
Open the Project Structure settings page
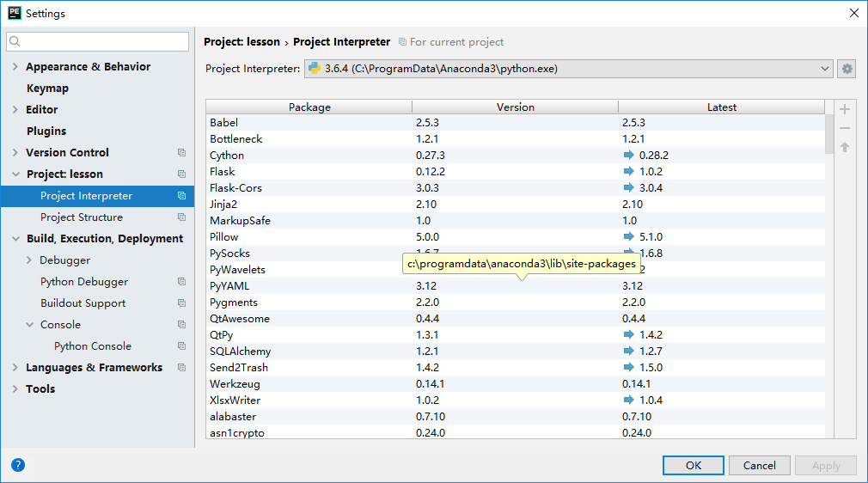(82, 217)
